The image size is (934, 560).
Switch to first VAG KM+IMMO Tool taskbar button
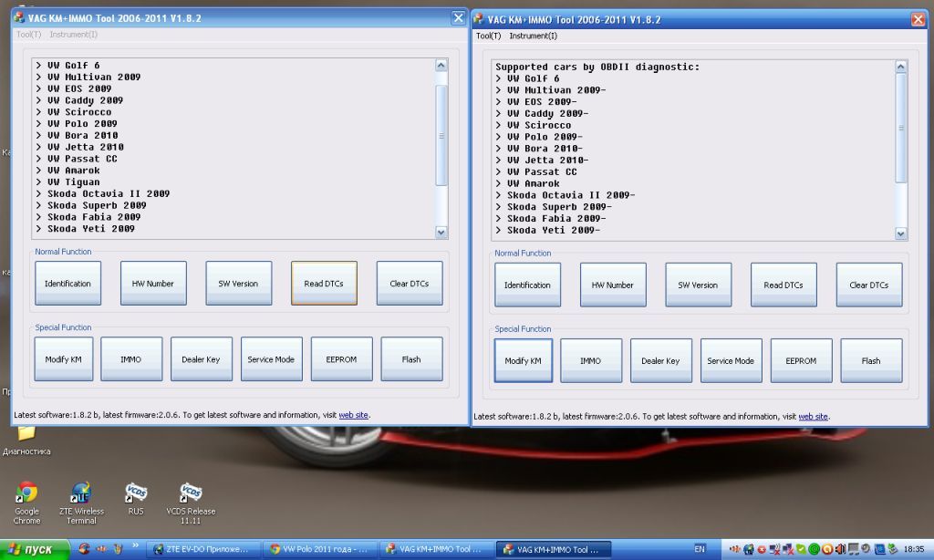[x=436, y=549]
